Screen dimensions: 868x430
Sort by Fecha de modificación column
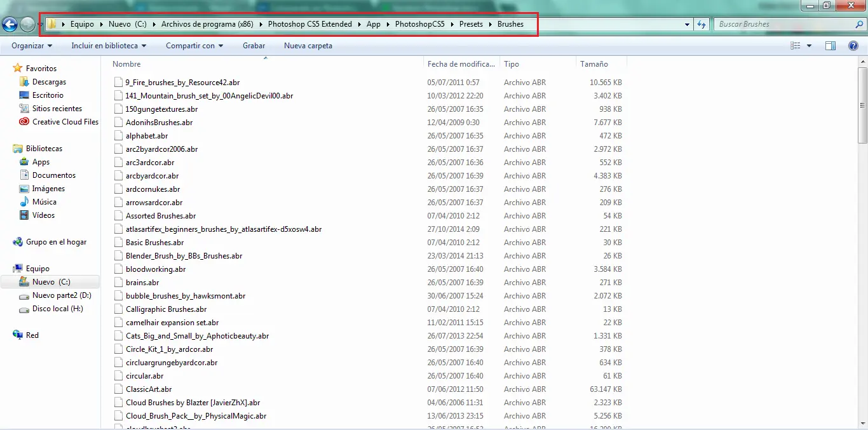click(461, 64)
